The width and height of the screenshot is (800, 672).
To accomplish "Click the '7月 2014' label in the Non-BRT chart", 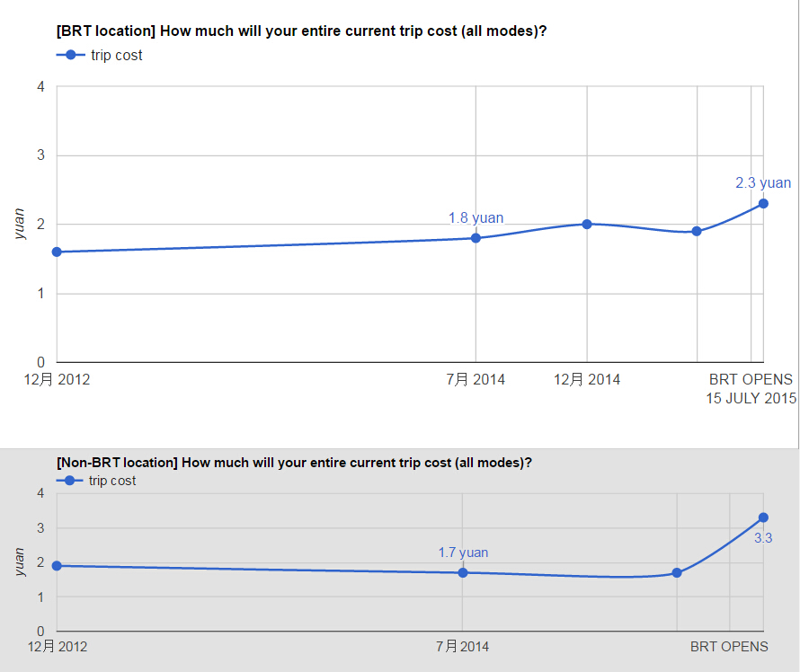I will [x=462, y=647].
